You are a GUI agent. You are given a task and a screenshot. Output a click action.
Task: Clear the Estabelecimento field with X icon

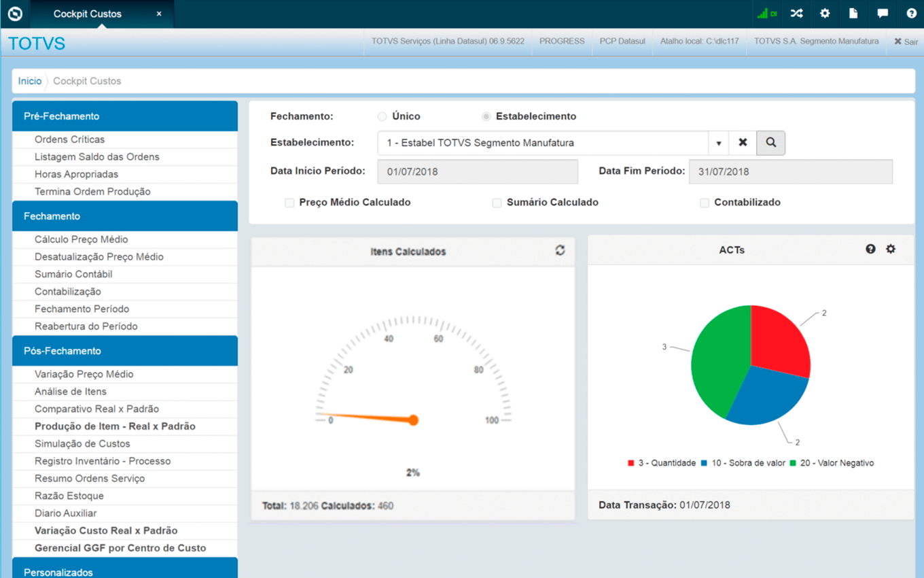pos(743,143)
